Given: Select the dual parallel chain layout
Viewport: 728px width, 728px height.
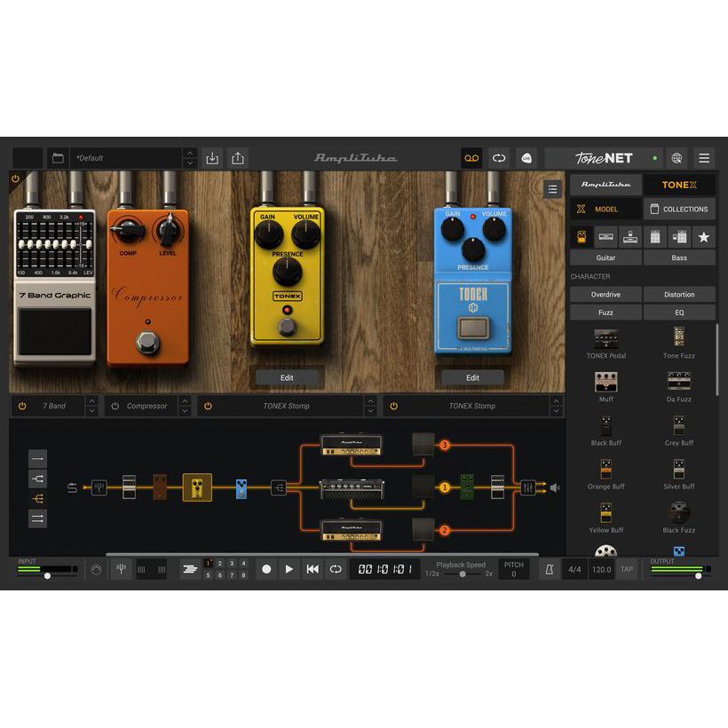Looking at the screenshot, I should click(x=37, y=518).
